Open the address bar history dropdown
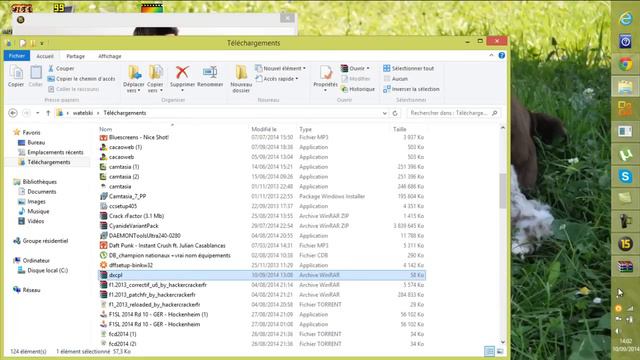The height and width of the screenshot is (360, 640). pos(384,113)
